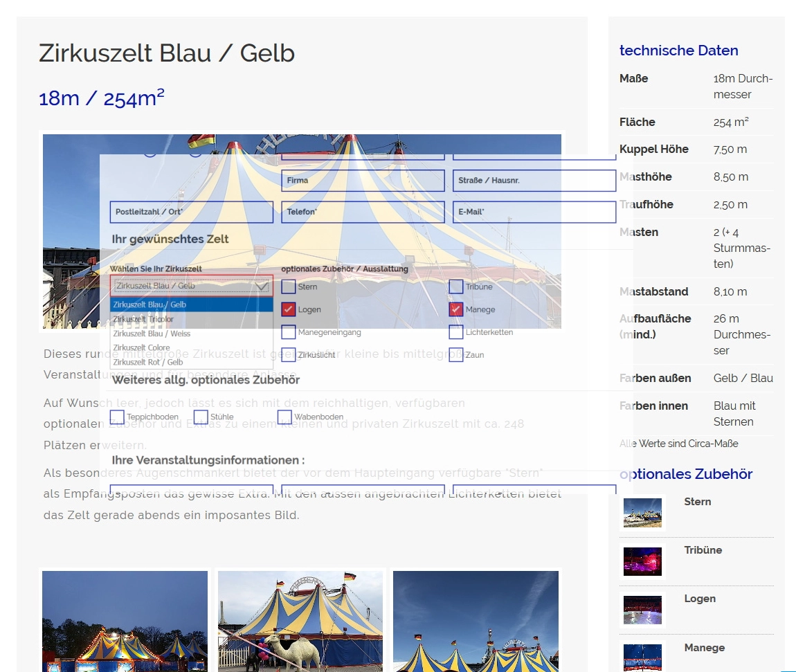
Task: Open the Tribüne accessory thumbnail
Action: click(642, 561)
